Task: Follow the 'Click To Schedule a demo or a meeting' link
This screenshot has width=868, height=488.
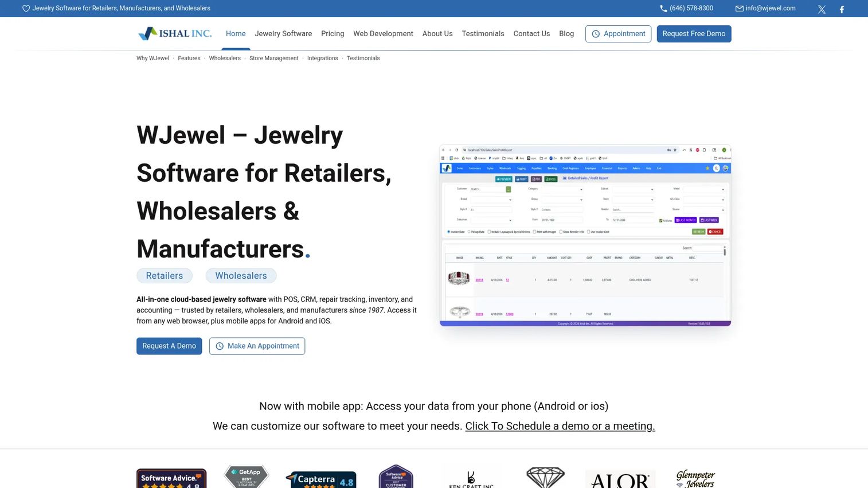Action: coord(560,426)
